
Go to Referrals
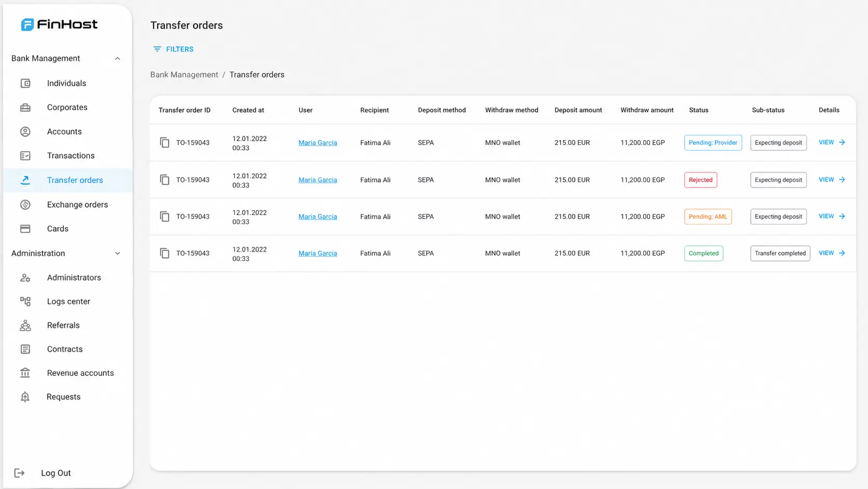pyautogui.click(x=67, y=325)
